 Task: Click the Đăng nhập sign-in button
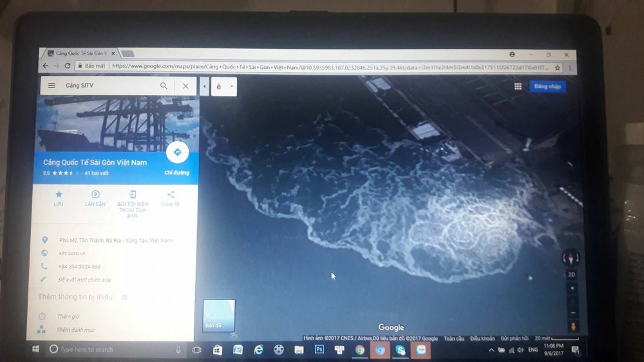pyautogui.click(x=547, y=86)
